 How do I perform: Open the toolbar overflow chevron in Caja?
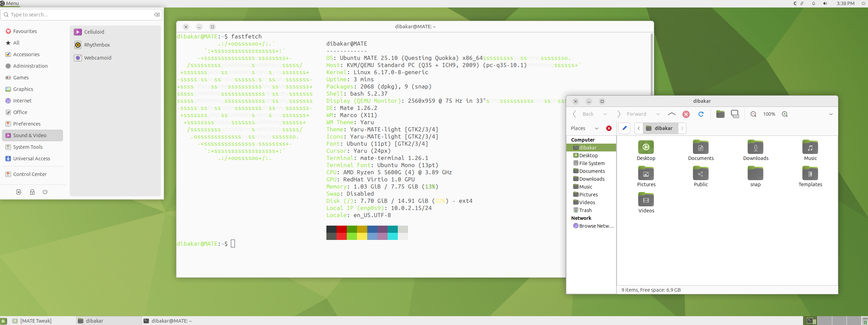click(x=831, y=114)
